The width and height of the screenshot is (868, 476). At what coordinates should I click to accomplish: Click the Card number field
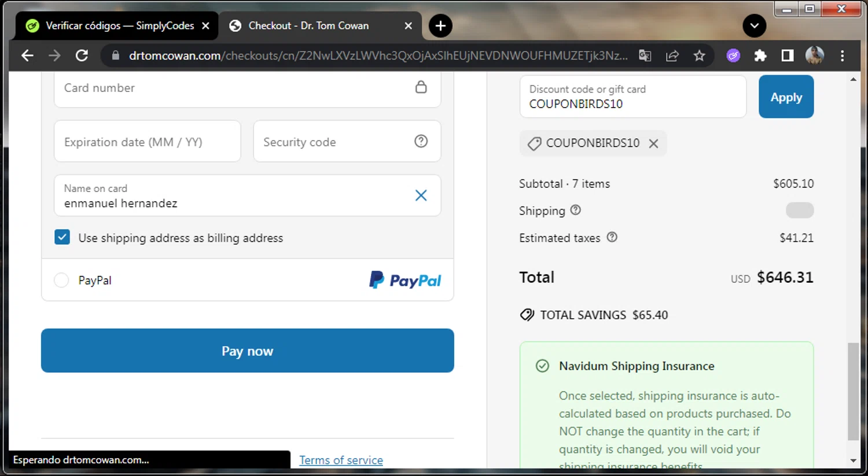point(247,88)
